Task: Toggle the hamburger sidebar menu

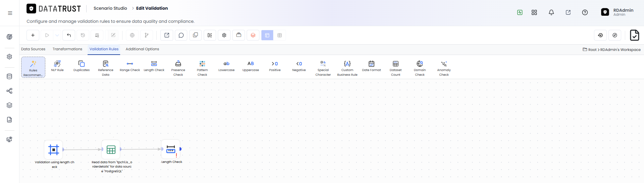Action: pyautogui.click(x=10, y=13)
